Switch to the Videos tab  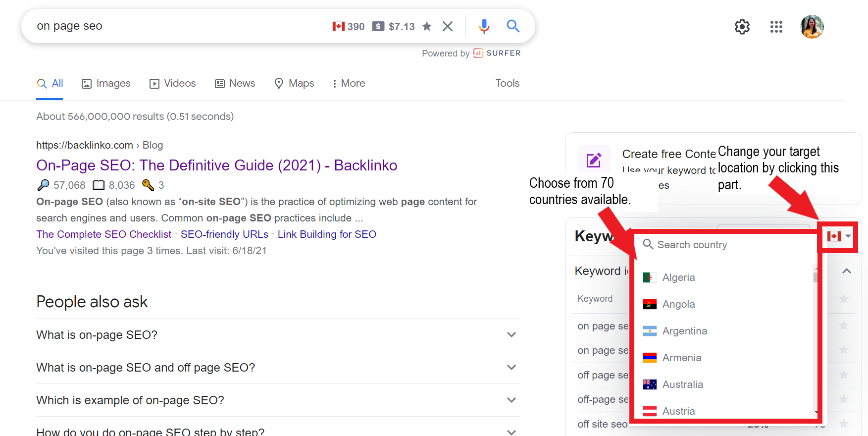tap(172, 83)
